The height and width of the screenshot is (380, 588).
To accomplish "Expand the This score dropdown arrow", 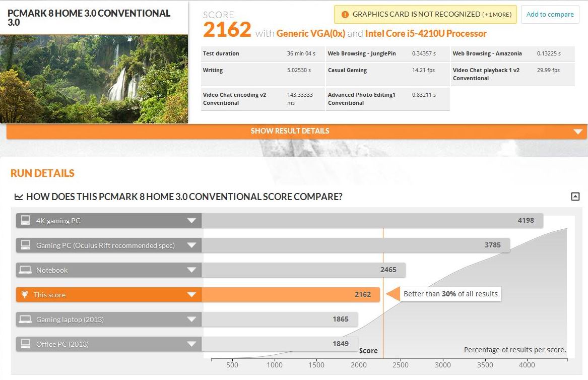I will tap(191, 294).
